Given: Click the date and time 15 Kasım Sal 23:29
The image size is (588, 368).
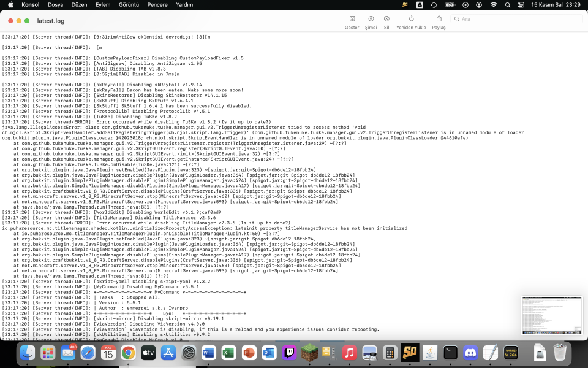Looking at the screenshot, I should [556, 5].
